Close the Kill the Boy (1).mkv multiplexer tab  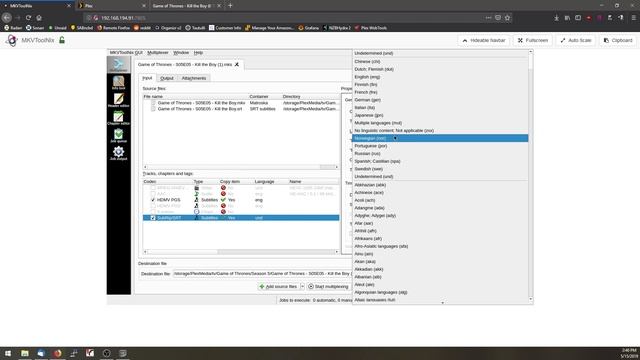pos(237,64)
